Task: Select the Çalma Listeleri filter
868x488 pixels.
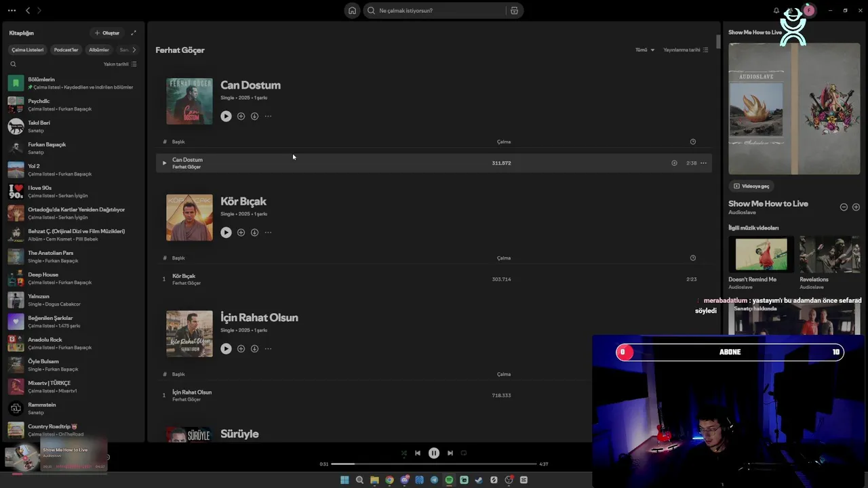Action: click(x=28, y=49)
